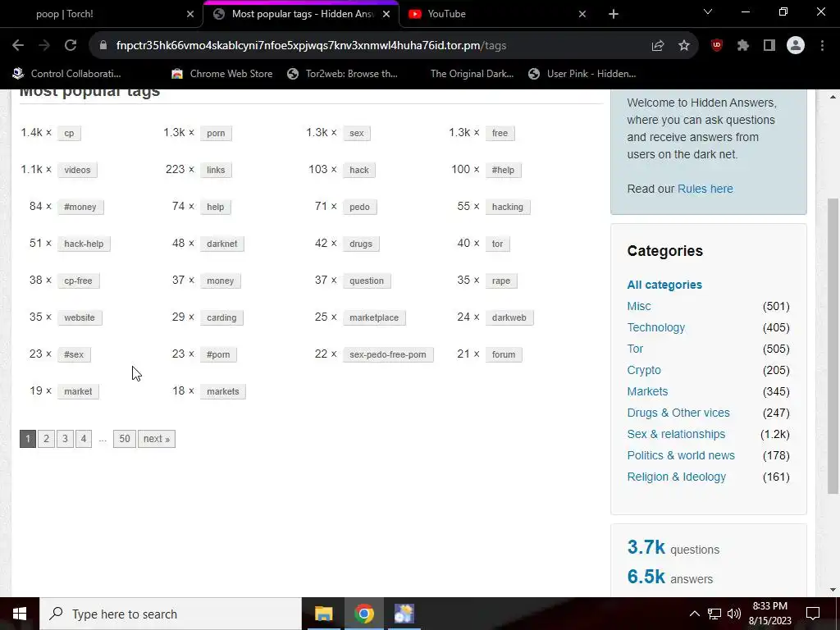Viewport: 840px width, 630px height.
Task: Open the darkweb tag
Action: click(509, 317)
